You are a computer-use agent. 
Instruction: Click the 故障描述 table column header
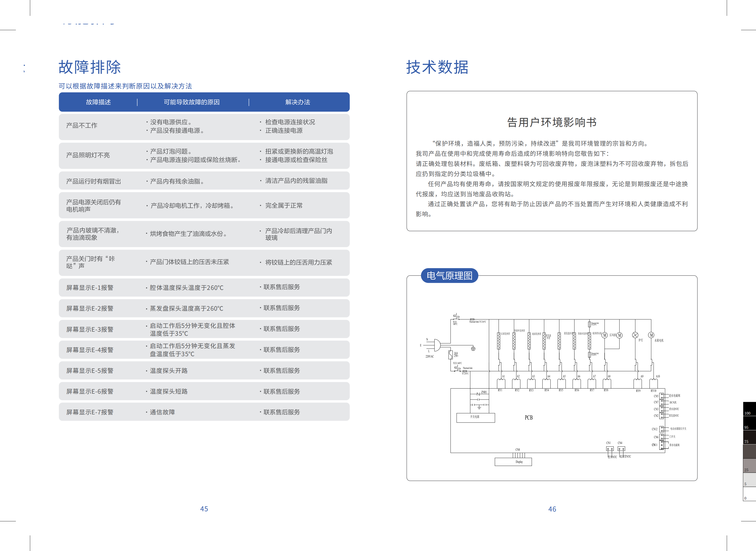tap(98, 102)
